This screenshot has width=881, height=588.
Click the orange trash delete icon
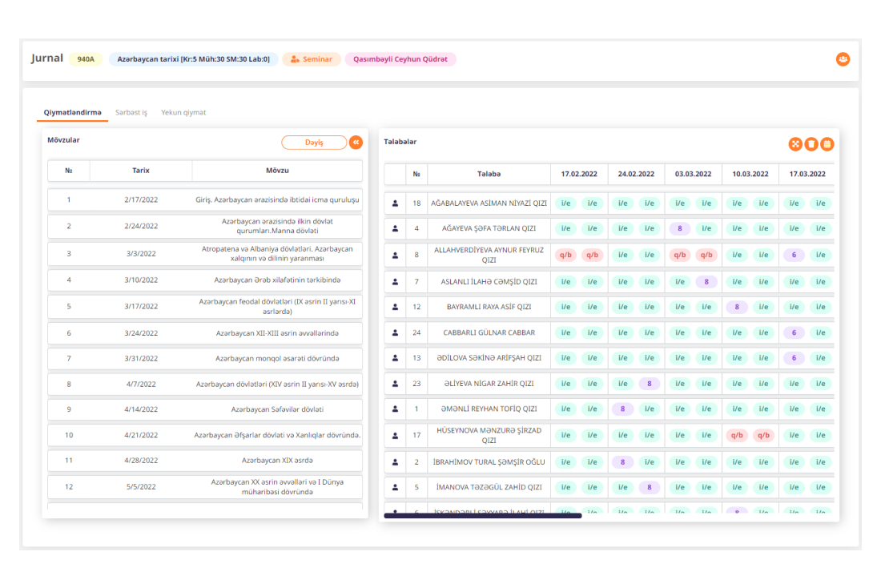[811, 144]
